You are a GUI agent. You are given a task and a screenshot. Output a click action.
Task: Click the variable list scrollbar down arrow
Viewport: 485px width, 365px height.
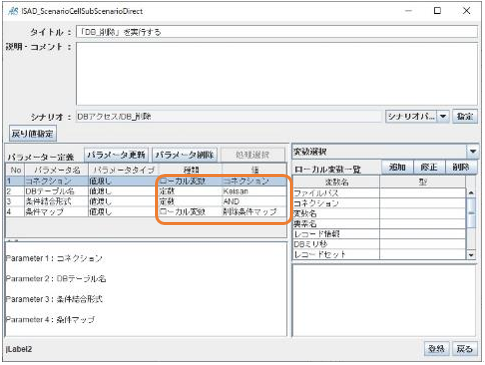coord(471,255)
